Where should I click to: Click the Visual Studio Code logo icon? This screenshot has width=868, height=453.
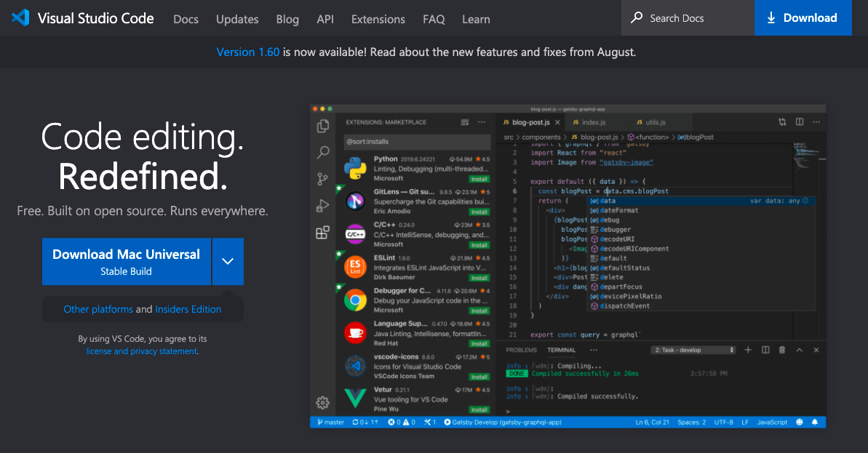click(20, 17)
